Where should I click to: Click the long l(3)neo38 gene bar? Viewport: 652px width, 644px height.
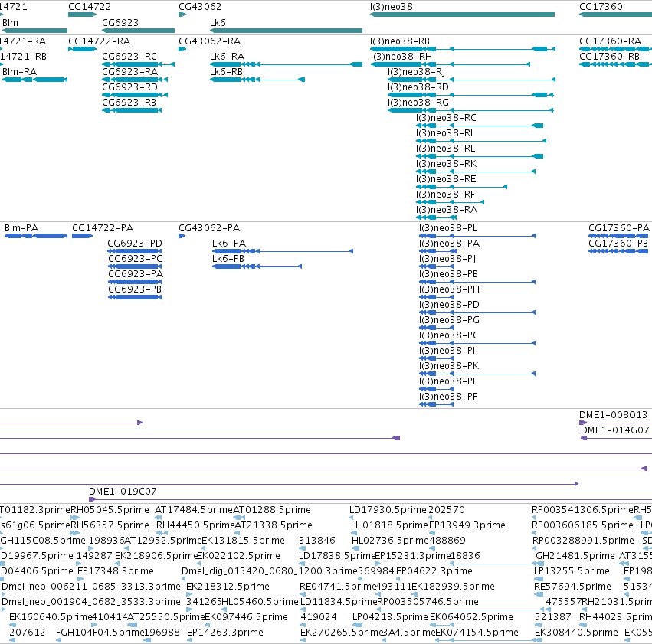(x=462, y=15)
